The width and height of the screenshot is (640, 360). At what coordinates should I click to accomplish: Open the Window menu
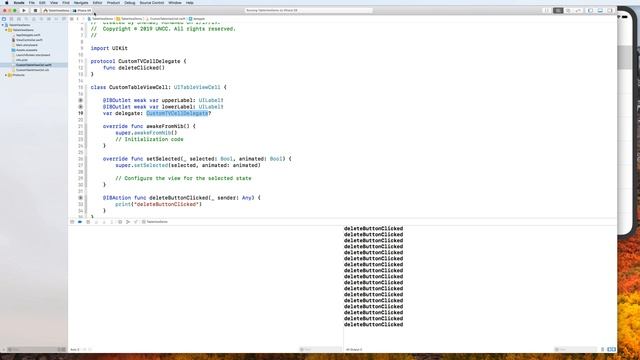tap(175, 3)
